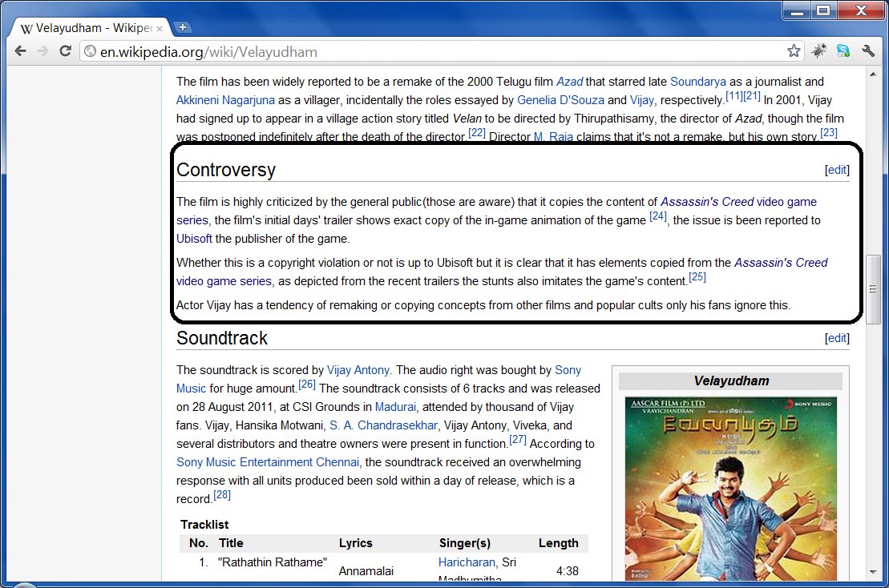Open Sony Music Entertainment Chennai link
Screen dimensions: 889x588
click(268, 462)
